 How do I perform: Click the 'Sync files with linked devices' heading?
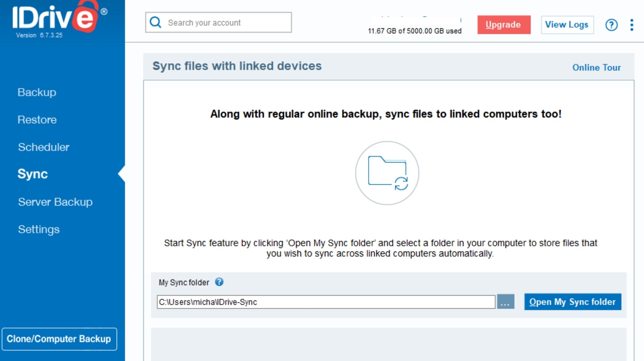[x=237, y=66]
